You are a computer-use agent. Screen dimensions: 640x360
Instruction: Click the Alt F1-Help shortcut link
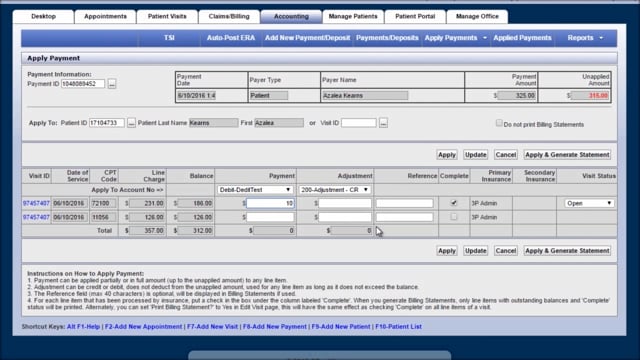pyautogui.click(x=83, y=327)
